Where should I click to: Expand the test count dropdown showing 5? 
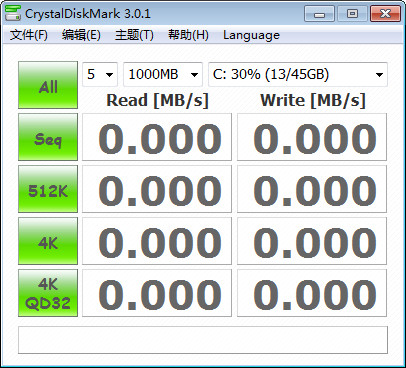100,74
